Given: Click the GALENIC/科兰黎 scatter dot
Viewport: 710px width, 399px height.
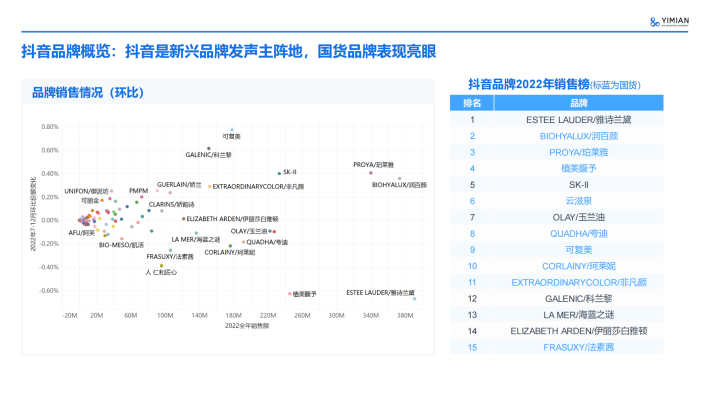Looking at the screenshot, I should tap(209, 149).
